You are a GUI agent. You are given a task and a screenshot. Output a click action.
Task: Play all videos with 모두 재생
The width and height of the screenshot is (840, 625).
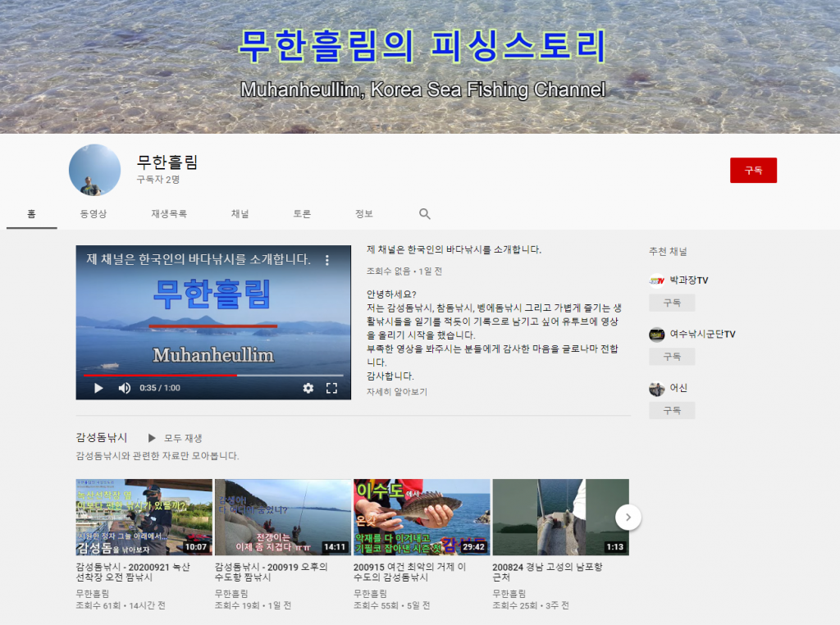[176, 438]
